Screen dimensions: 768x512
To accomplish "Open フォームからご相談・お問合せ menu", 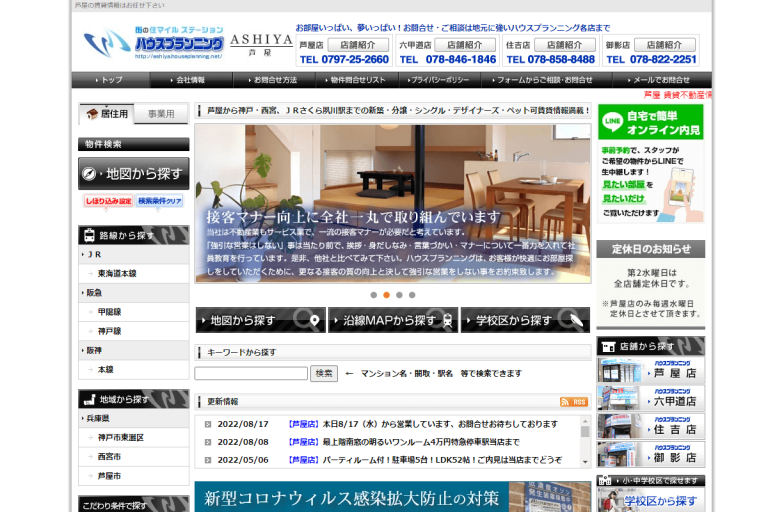I will (545, 80).
